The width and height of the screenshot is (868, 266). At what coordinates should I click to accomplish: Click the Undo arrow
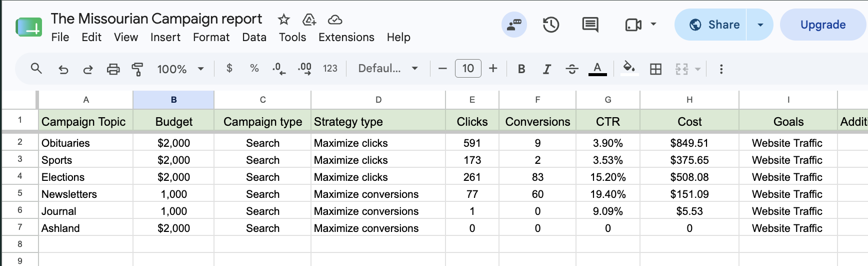(63, 69)
